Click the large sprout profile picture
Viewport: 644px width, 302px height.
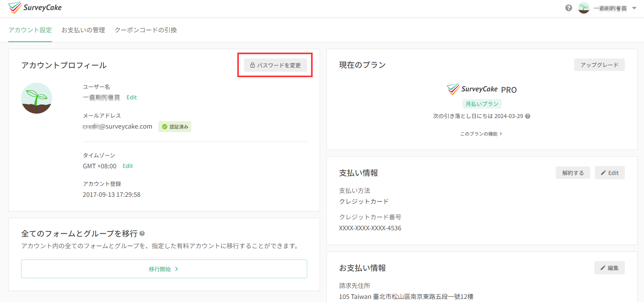point(37,98)
